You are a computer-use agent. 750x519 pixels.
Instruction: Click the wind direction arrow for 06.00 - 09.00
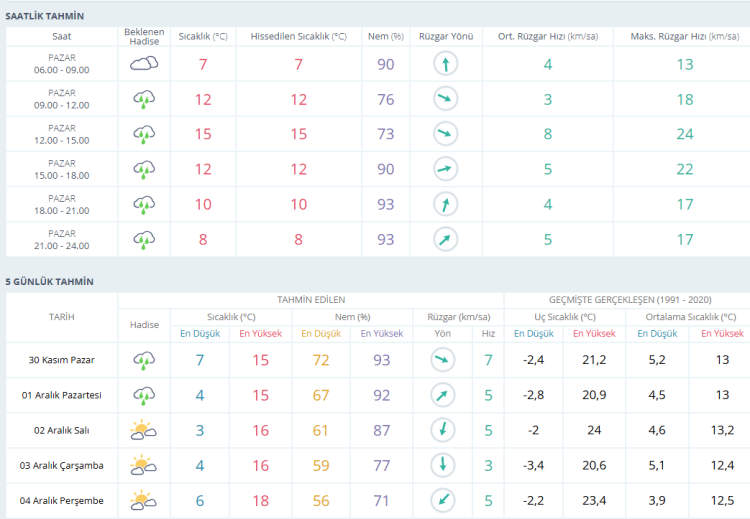point(446,64)
